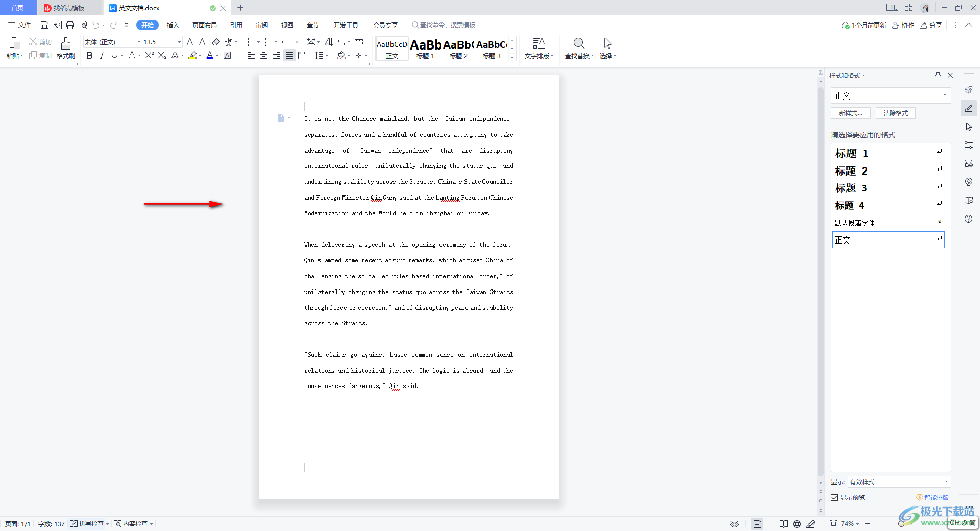This screenshot has width=980, height=531.
Task: Click the Text Layout (文字排版) icon
Action: coord(538,43)
